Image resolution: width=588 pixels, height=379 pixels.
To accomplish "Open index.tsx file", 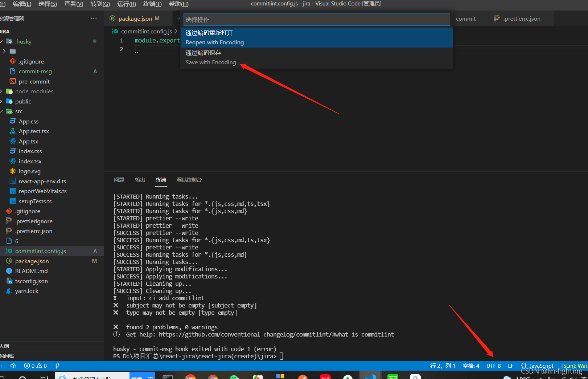I will pos(30,161).
